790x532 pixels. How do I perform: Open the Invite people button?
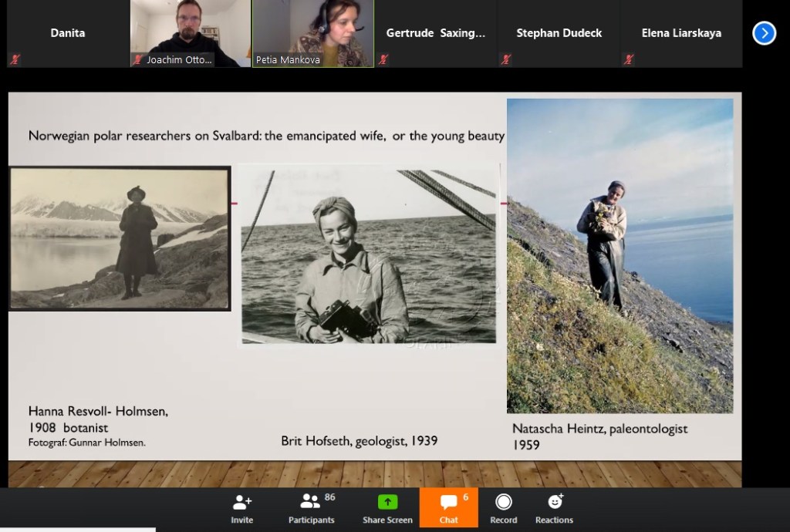[241, 508]
